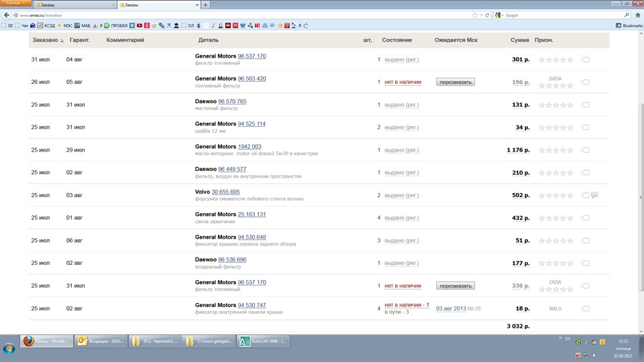Screen dimensions: 644x362
Task: Bookmark this page with the star icon
Action: pyautogui.click(x=475, y=15)
